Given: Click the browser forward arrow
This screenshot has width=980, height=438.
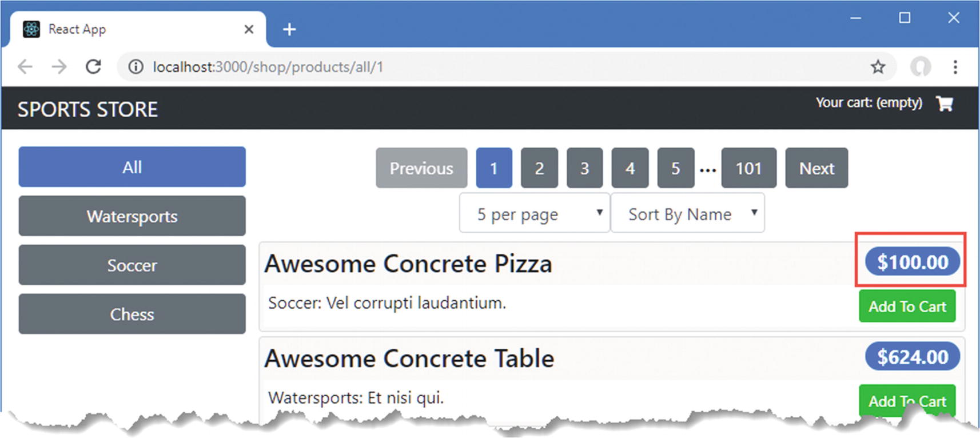Looking at the screenshot, I should click(59, 67).
